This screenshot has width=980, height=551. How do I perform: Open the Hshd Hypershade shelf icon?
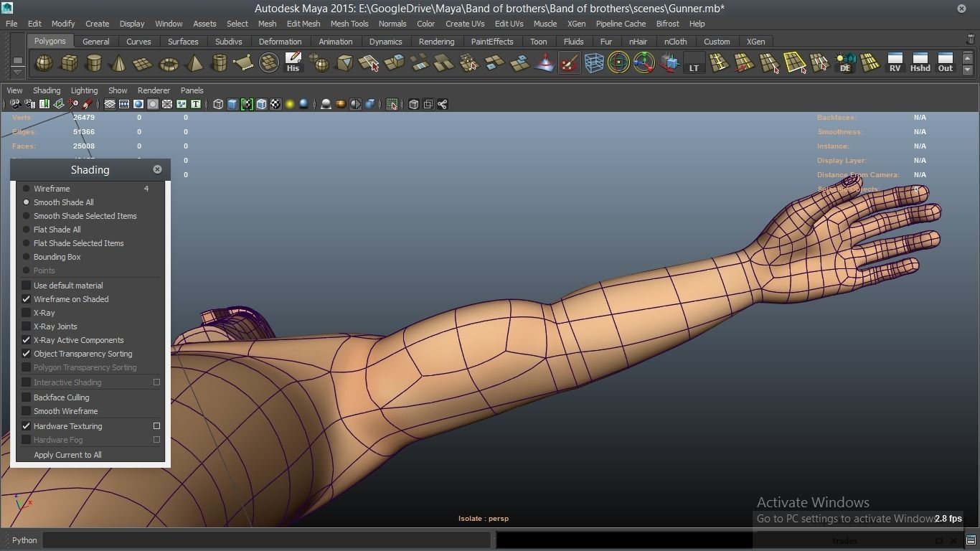pyautogui.click(x=920, y=63)
